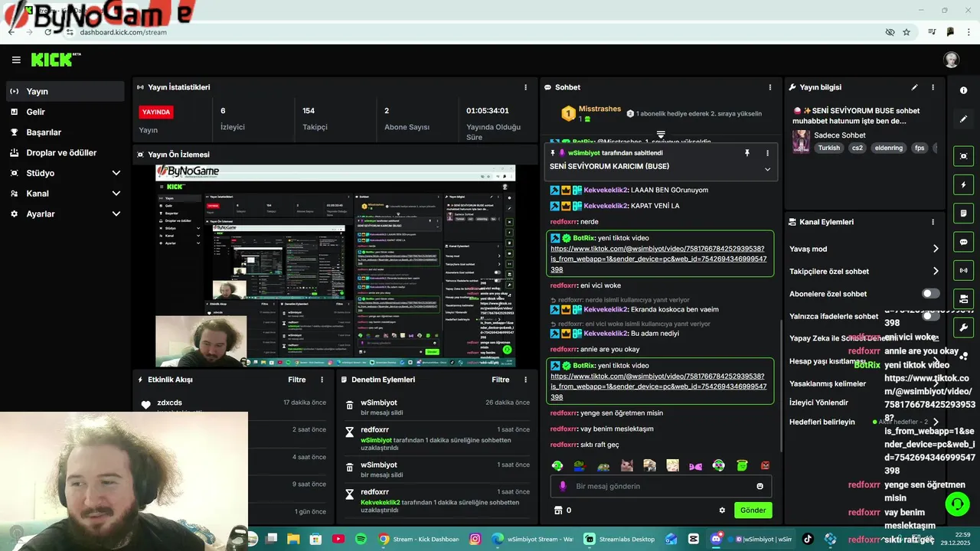Viewport: 980px width, 551px height.
Task: Open first BotRix TikTok video link
Action: click(x=658, y=259)
